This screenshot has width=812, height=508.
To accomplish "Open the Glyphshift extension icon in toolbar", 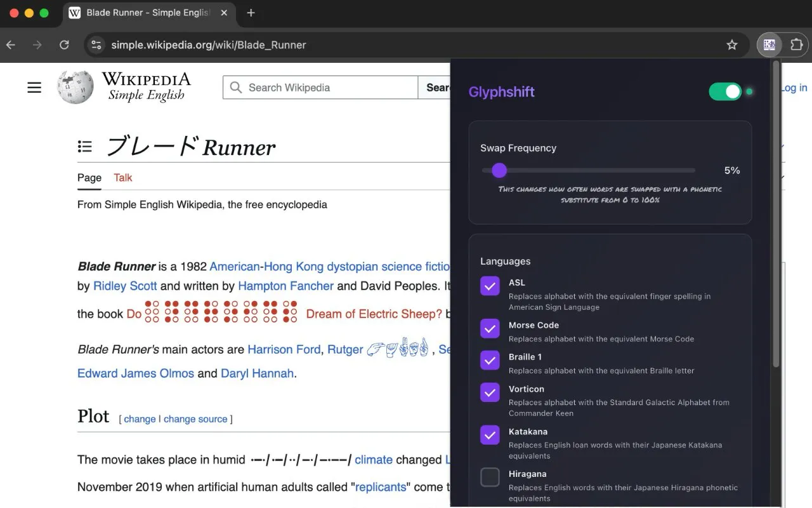I will [769, 44].
